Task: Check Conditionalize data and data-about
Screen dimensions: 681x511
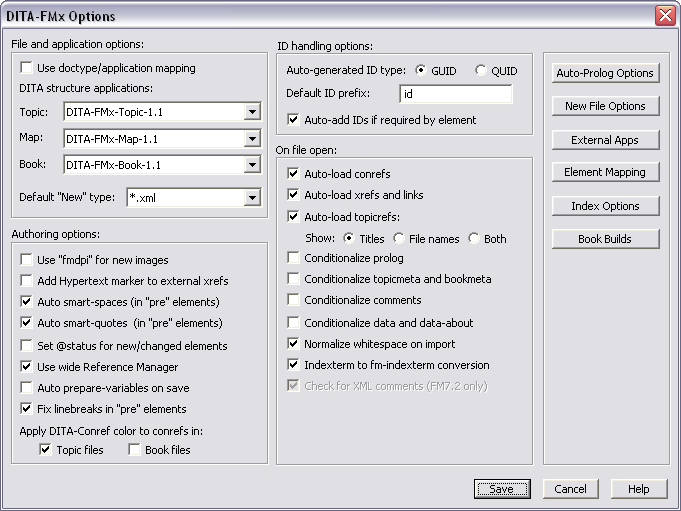Action: [x=293, y=323]
